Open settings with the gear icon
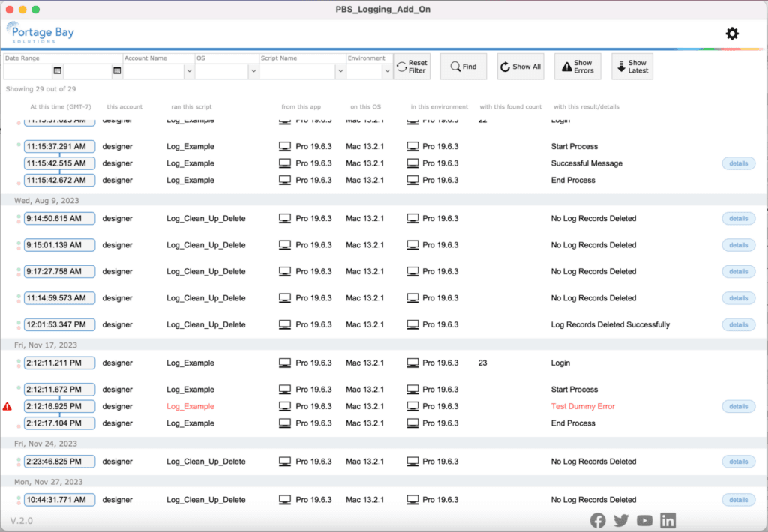Screen dimensions: 768x532 click(732, 34)
